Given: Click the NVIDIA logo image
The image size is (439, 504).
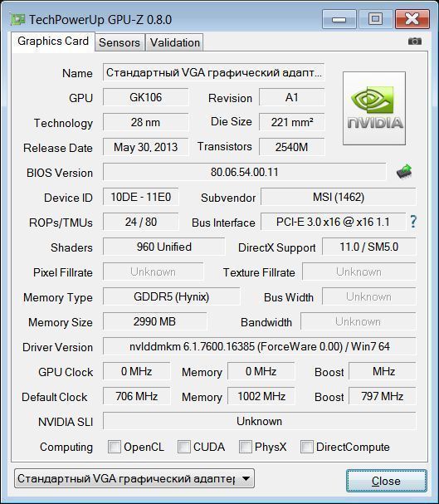Looking at the screenshot, I should point(374,108).
